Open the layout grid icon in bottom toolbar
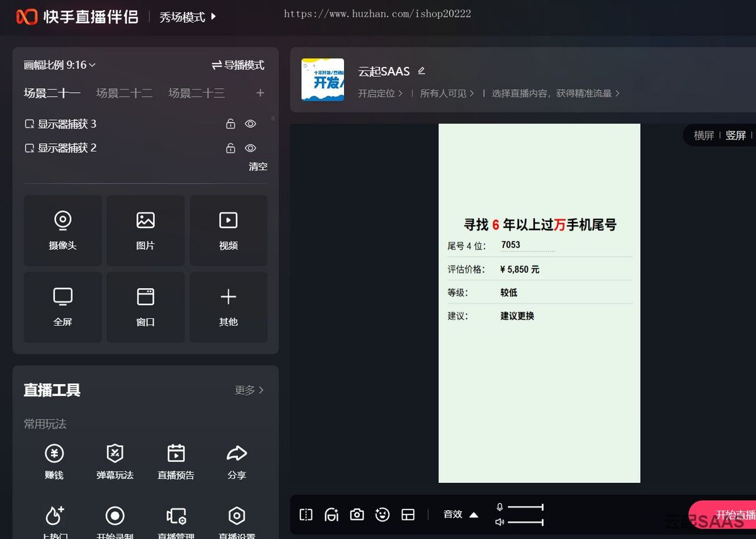Screen dimensions: 756x539 [x=408, y=514]
